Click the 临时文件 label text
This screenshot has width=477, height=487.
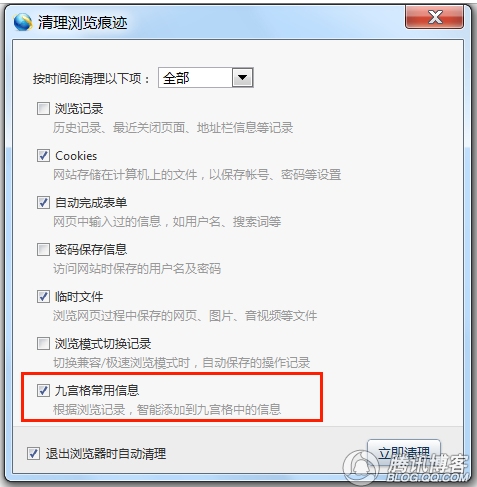79,297
